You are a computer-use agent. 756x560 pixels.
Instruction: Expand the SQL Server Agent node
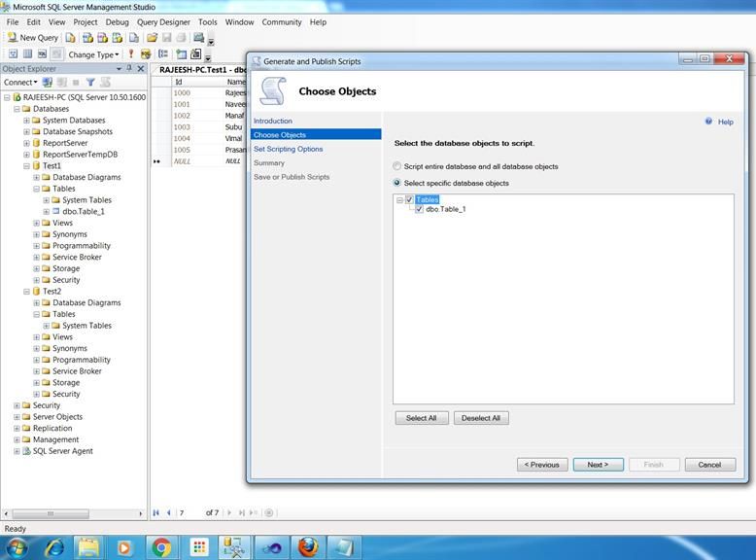click(x=17, y=451)
